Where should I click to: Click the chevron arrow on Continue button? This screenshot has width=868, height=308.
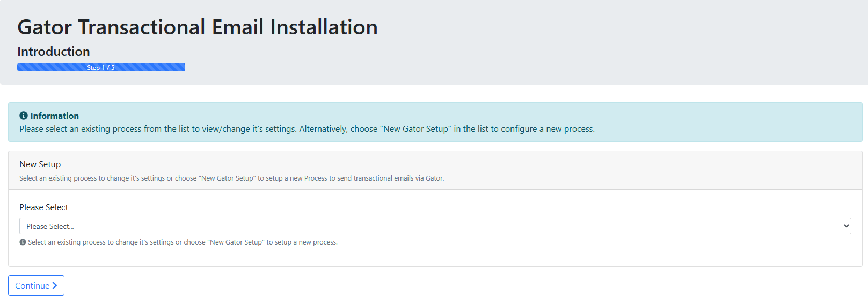coord(55,285)
